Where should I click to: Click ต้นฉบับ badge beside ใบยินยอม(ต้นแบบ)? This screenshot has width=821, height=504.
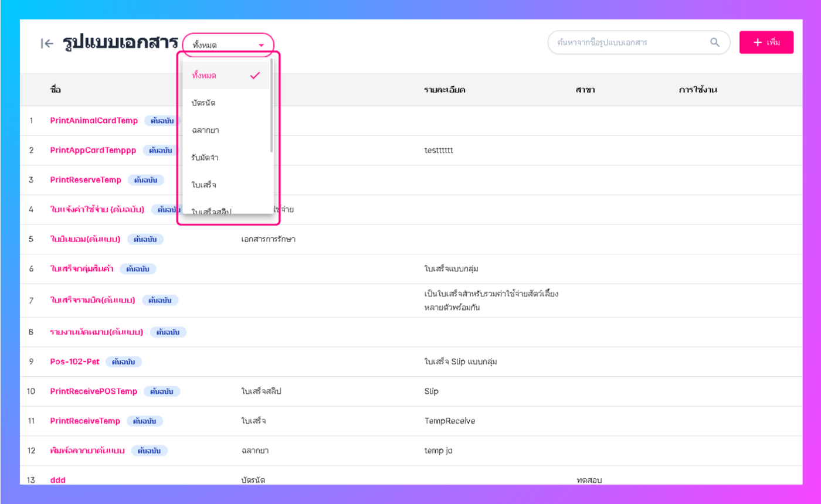click(145, 239)
